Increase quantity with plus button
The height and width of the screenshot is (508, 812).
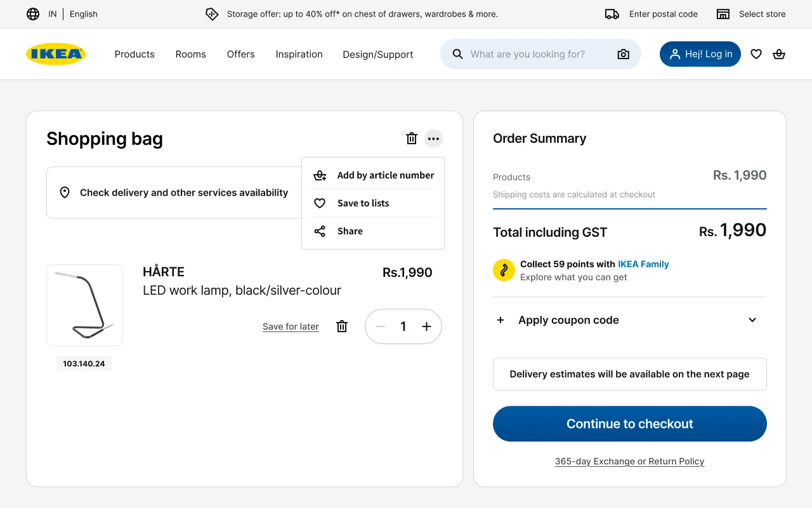coord(426,326)
